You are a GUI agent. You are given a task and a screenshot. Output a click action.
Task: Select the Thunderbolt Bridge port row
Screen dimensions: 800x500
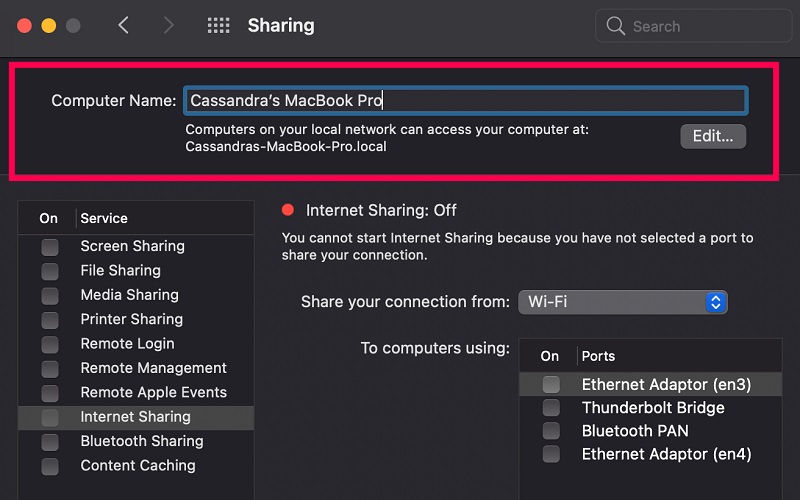[x=652, y=407]
